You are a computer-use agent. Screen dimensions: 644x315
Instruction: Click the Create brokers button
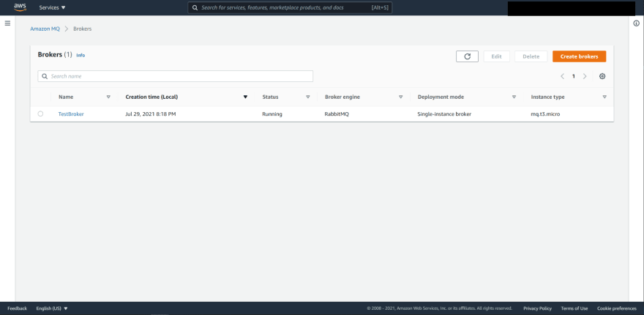[579, 56]
